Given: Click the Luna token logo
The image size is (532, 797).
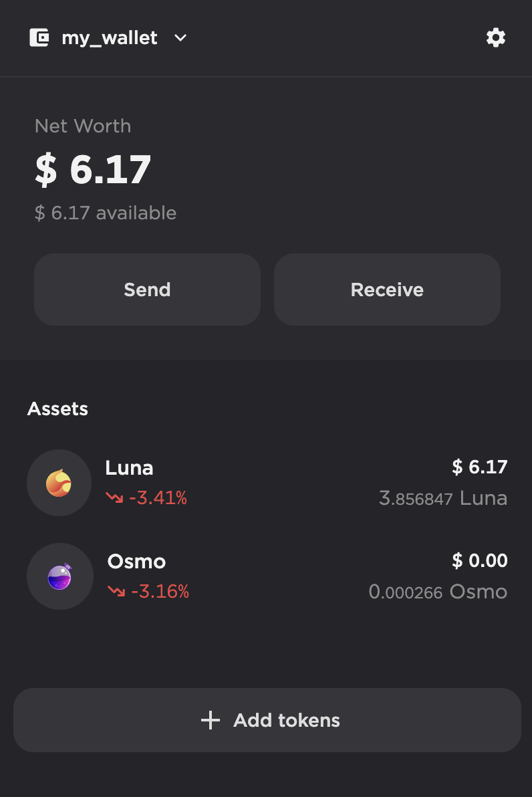Looking at the screenshot, I should pyautogui.click(x=59, y=483).
